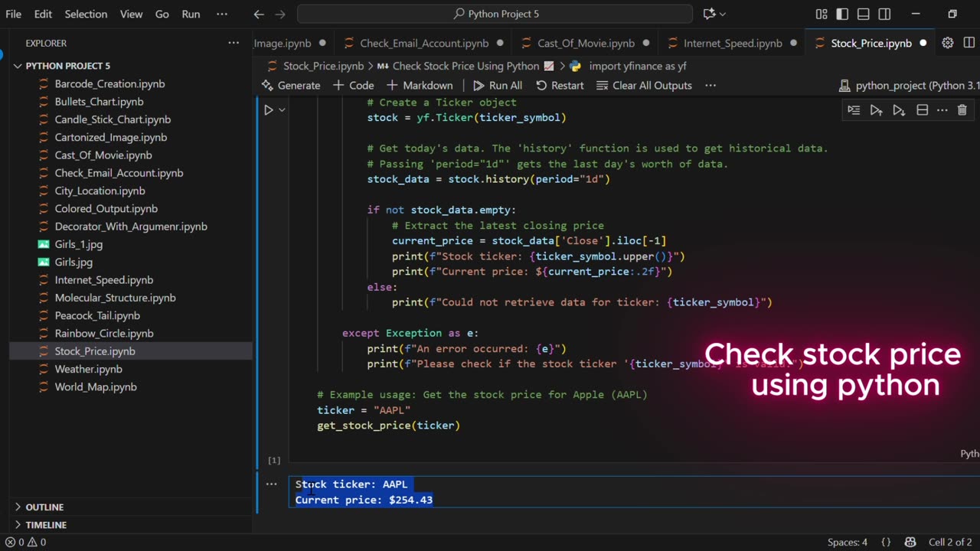980x551 pixels.
Task: Open Girls_1.jpg image file
Action: click(x=78, y=244)
